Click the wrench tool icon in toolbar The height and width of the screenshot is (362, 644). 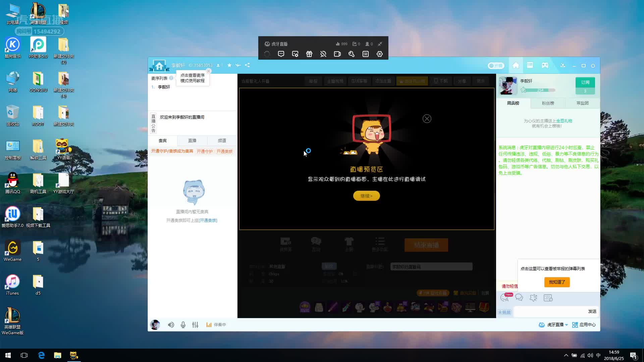[x=351, y=54]
